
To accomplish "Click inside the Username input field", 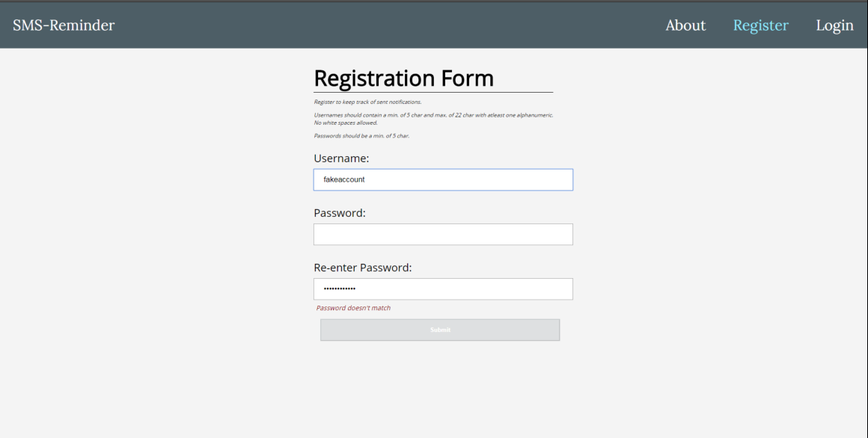I will coord(443,179).
